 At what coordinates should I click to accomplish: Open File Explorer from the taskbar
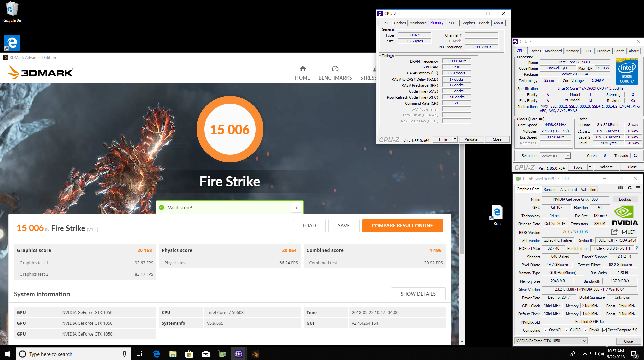coord(173,354)
